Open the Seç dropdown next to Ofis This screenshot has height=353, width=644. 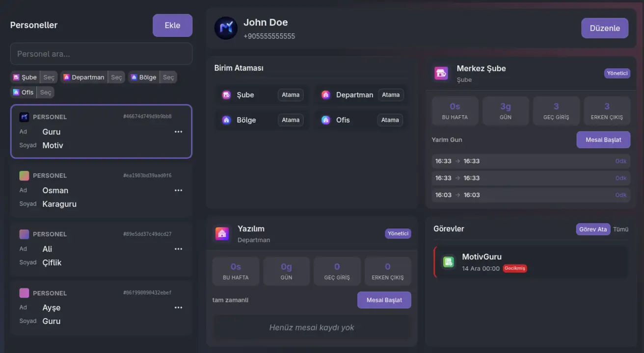coord(45,92)
